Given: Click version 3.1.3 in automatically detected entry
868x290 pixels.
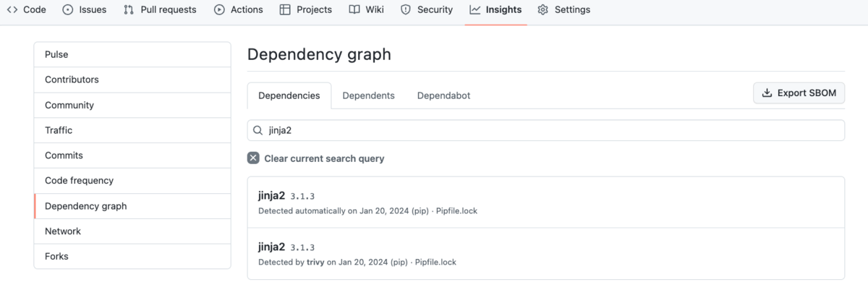Looking at the screenshot, I should pyautogui.click(x=302, y=197).
